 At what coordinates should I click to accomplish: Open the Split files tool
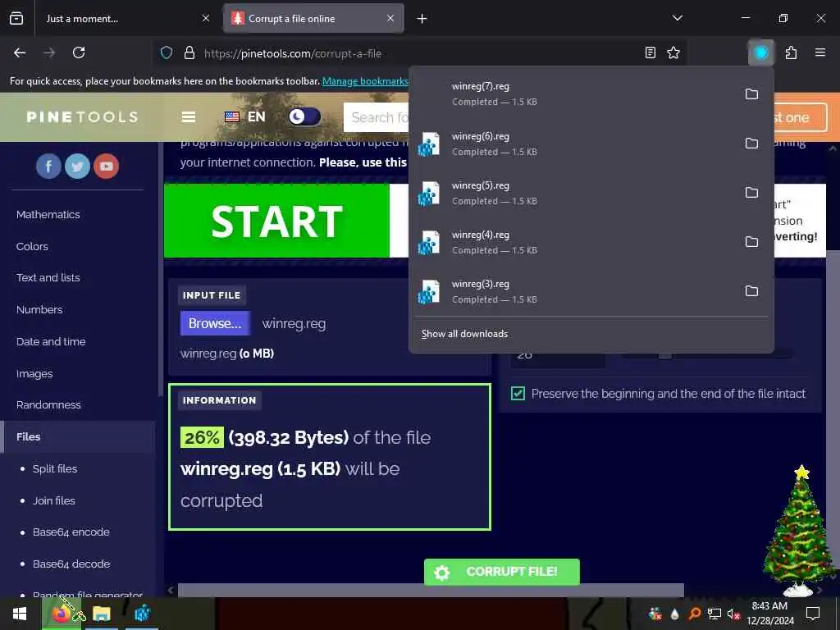55,468
